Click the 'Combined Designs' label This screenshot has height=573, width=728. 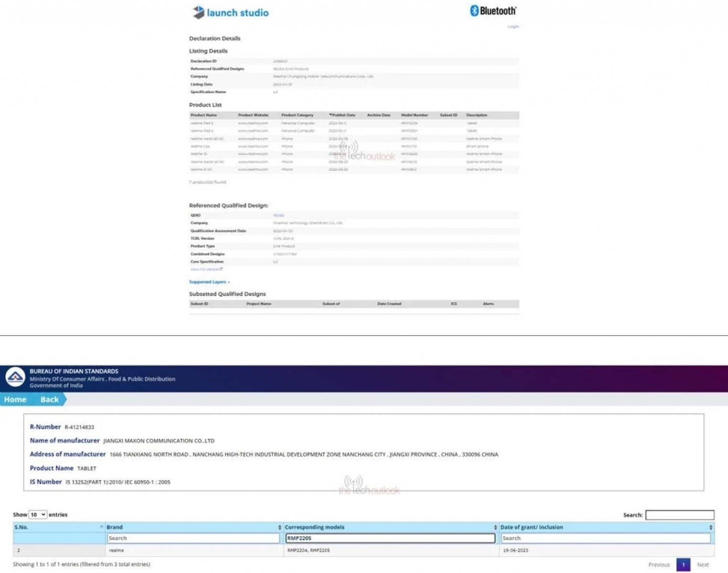click(207, 254)
